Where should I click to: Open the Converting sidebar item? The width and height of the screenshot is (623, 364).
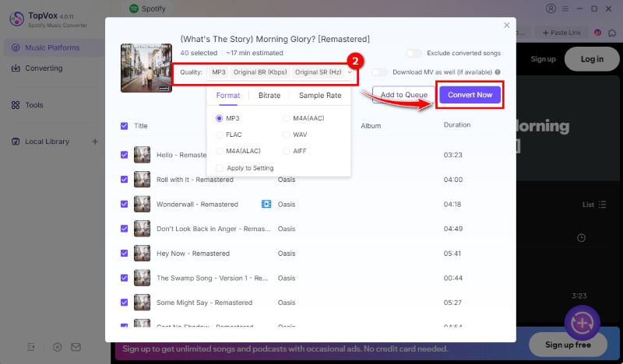click(44, 68)
